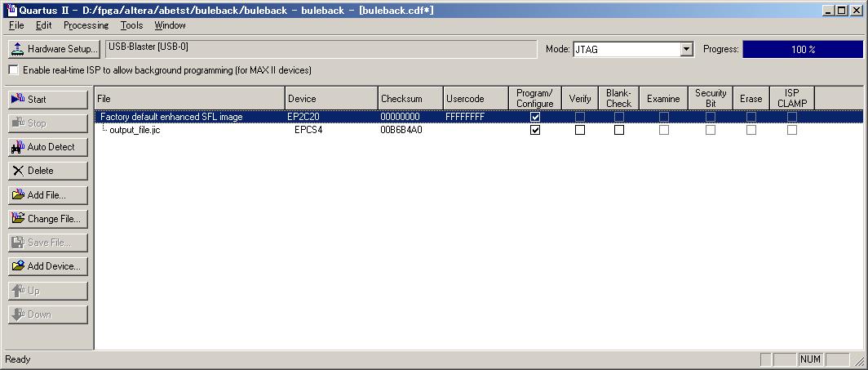Image resolution: width=868 pixels, height=370 pixels.
Task: Open the Tools menu
Action: [132, 25]
